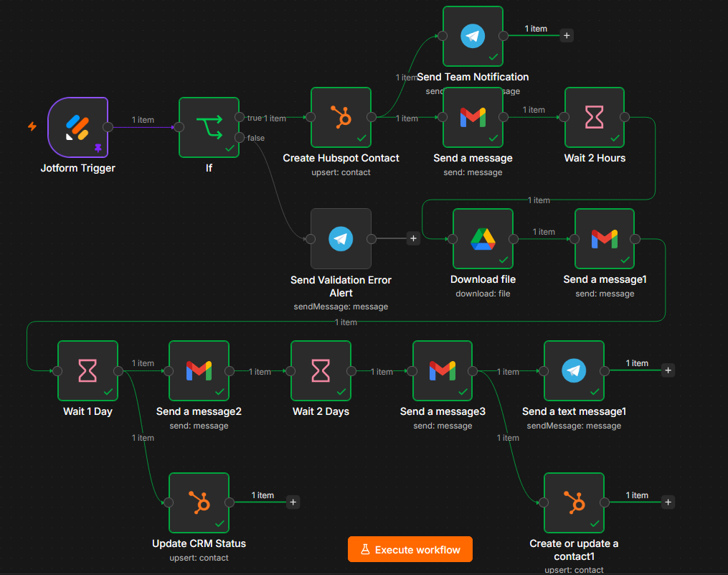Click the Create Hubspot Contact output connector
This screenshot has height=575, width=728.
point(372,117)
